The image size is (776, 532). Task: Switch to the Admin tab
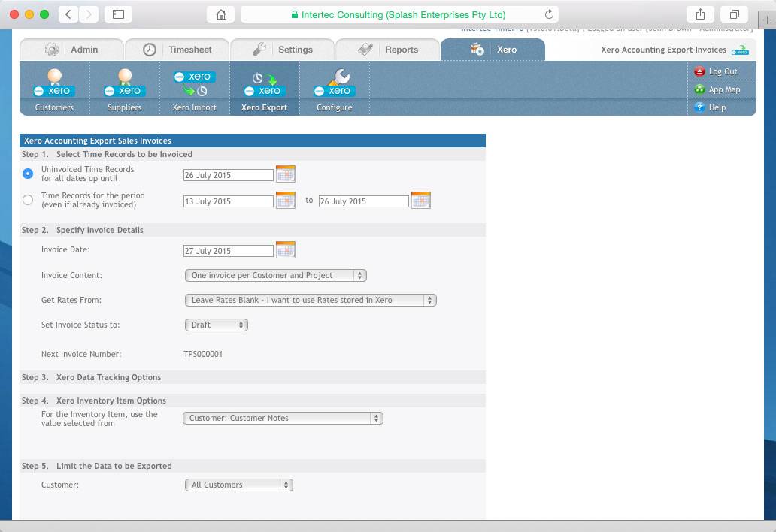click(71, 50)
